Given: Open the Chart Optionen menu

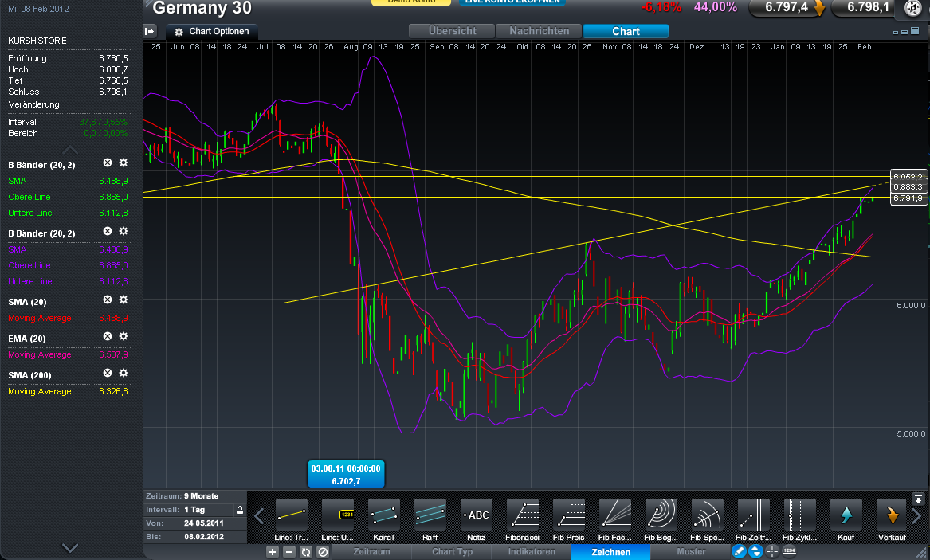Looking at the screenshot, I should [x=212, y=31].
